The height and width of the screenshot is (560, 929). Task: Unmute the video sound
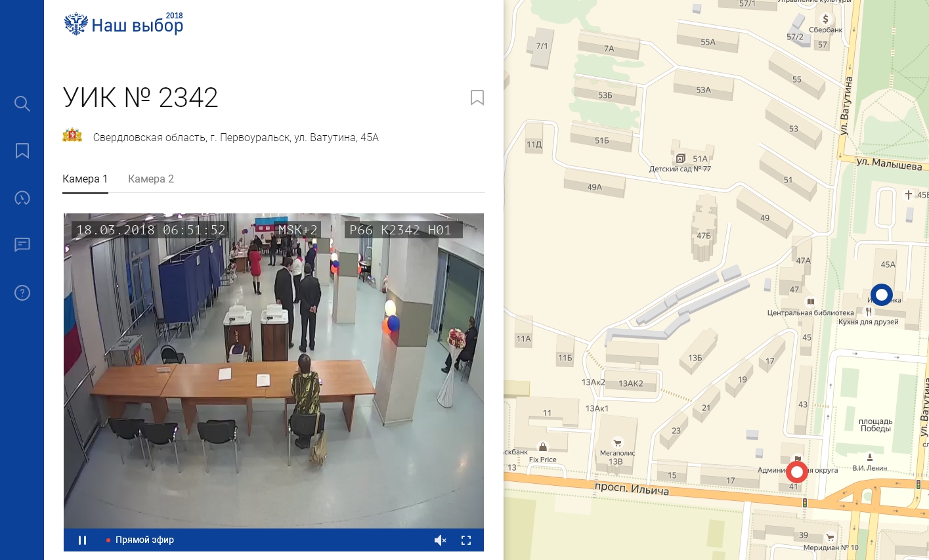[x=440, y=540]
